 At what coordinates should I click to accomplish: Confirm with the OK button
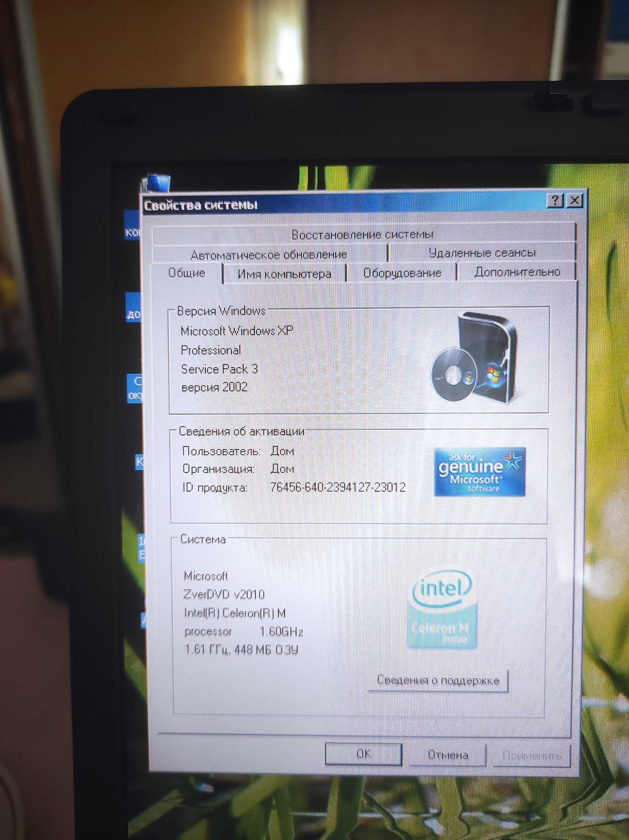pos(364,754)
